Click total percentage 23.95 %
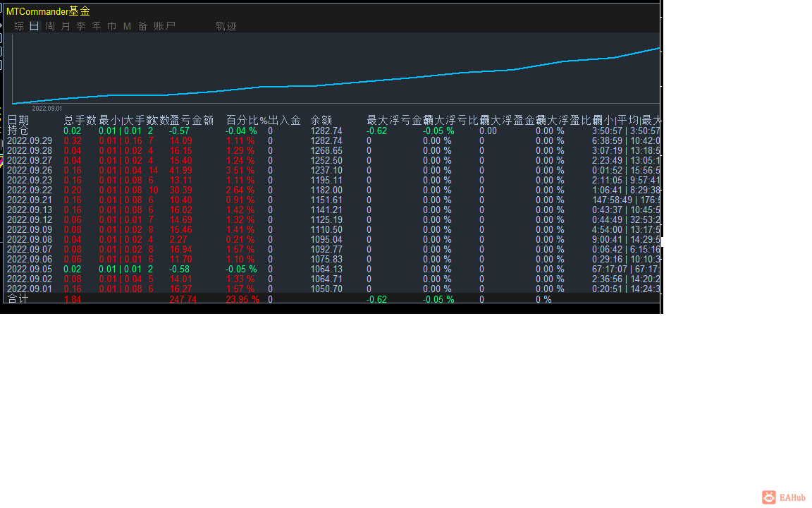Screen dimensions: 812x508 (242, 299)
